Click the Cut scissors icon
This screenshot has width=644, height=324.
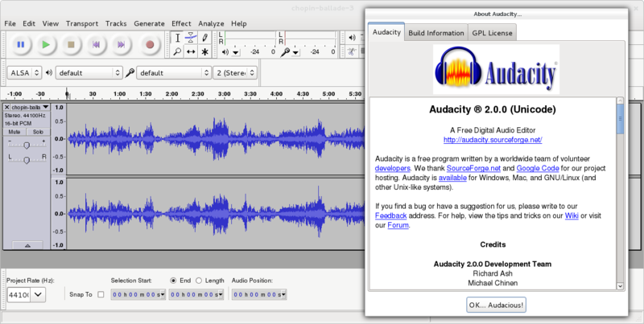351,51
